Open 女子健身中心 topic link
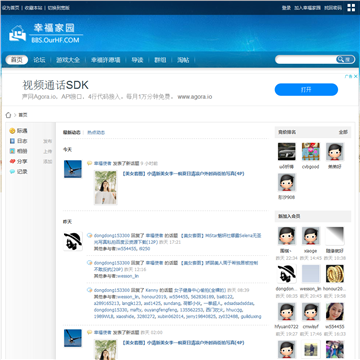360x360 pixels. [x=200, y=290]
